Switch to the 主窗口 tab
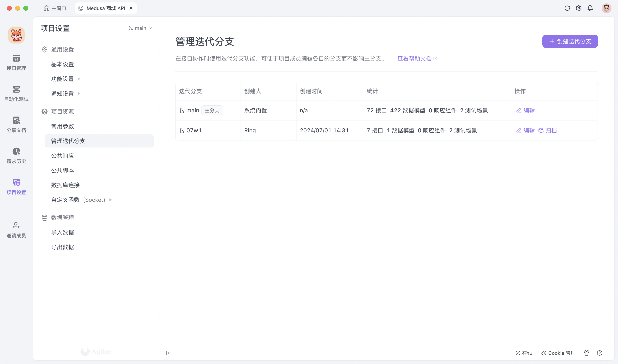 click(x=55, y=8)
